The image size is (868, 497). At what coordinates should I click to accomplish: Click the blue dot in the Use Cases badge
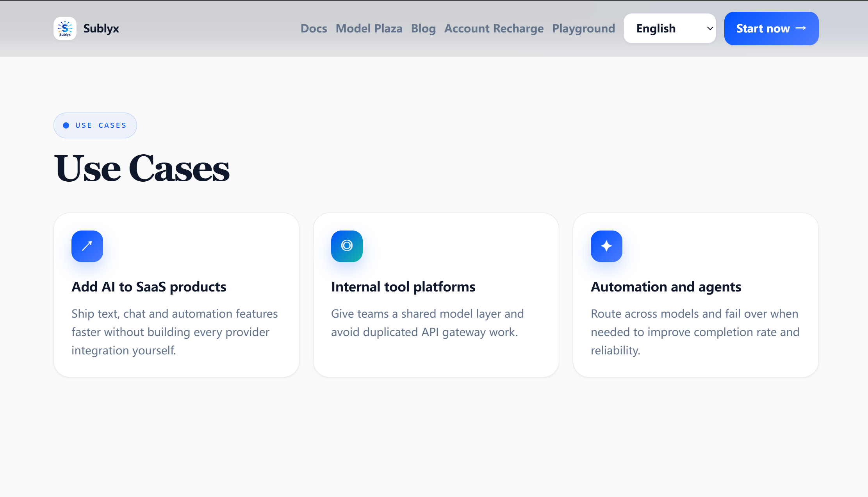click(66, 125)
